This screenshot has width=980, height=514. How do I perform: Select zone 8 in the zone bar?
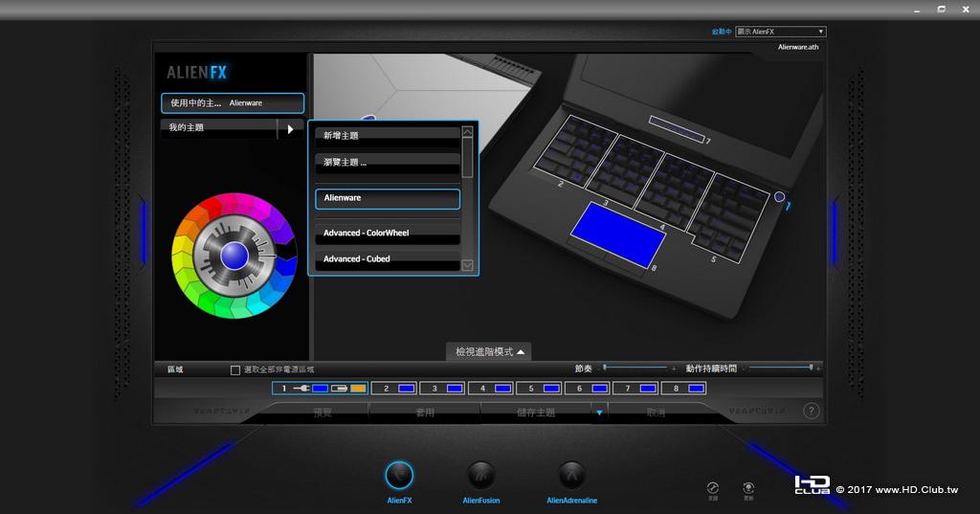click(685, 389)
